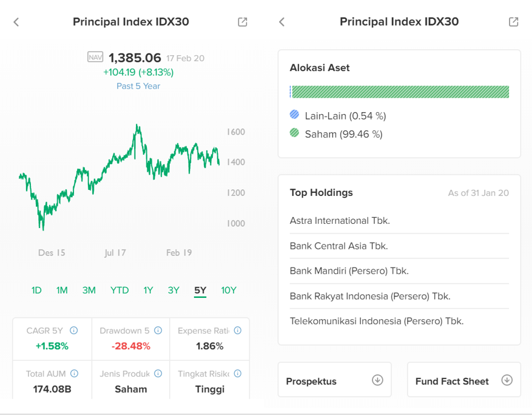The image size is (532, 415).
Task: Switch chart range to 1D
Action: [x=36, y=290]
